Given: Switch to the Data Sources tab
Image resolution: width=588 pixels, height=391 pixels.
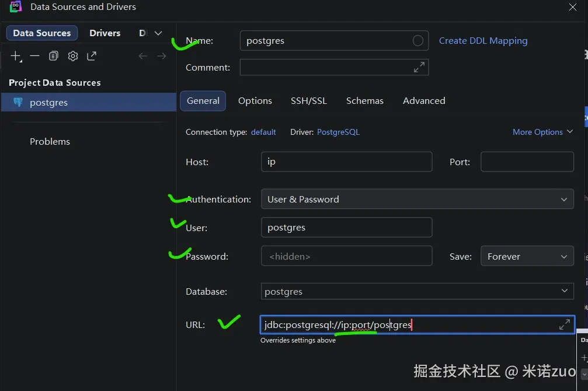Looking at the screenshot, I should (x=42, y=33).
